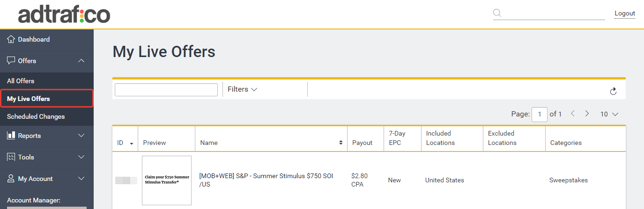Click the Dashboard home icon
The image size is (644, 209).
(11, 39)
